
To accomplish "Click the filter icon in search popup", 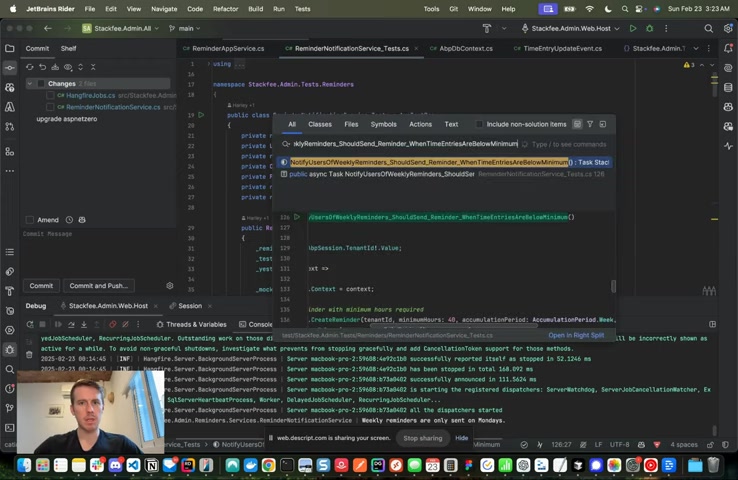I will [590, 124].
